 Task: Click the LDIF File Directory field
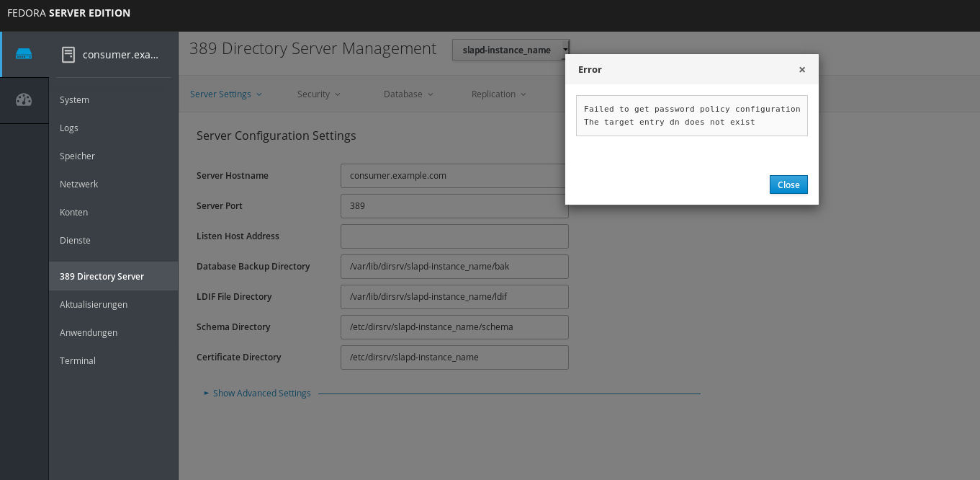[x=454, y=297]
